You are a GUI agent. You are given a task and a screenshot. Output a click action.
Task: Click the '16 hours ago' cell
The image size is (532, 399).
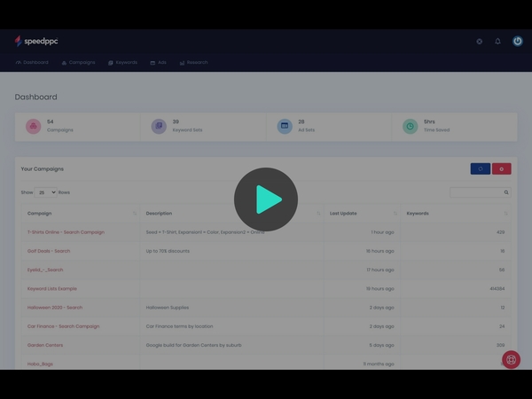380,251
